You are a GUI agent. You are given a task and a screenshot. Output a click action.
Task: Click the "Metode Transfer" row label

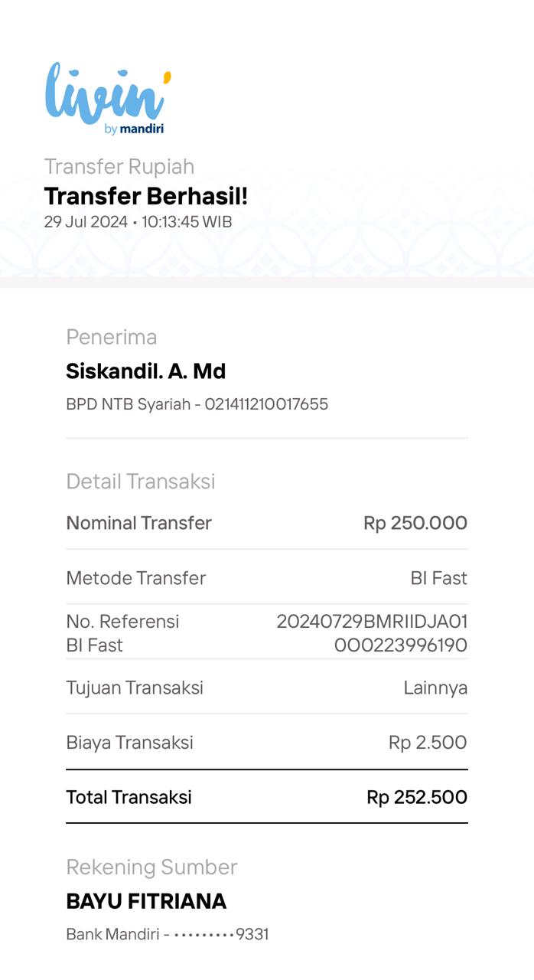point(136,578)
